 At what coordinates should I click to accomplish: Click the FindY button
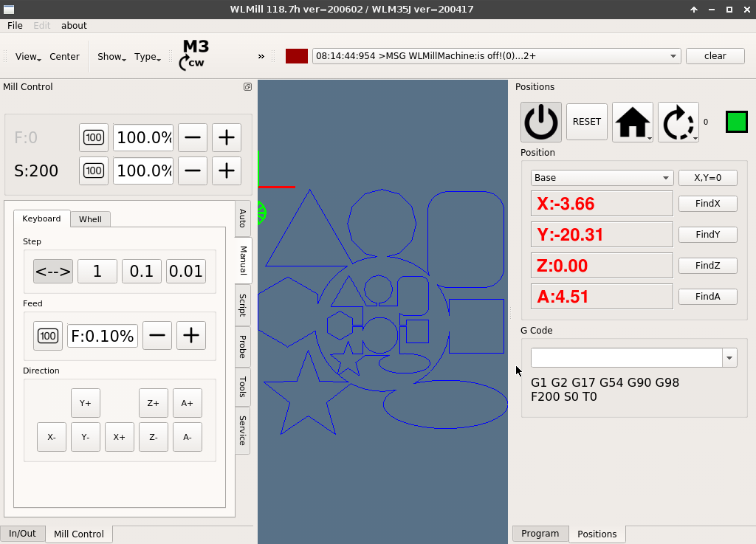(x=708, y=235)
